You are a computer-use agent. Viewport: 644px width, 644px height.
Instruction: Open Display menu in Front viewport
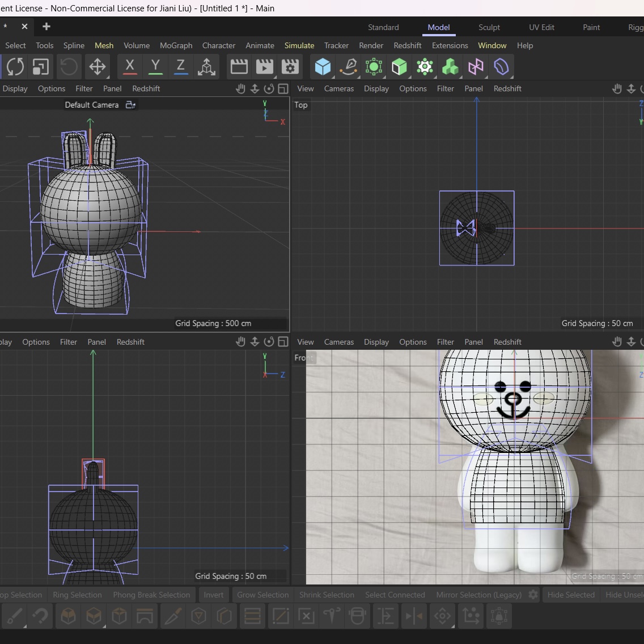tap(376, 342)
